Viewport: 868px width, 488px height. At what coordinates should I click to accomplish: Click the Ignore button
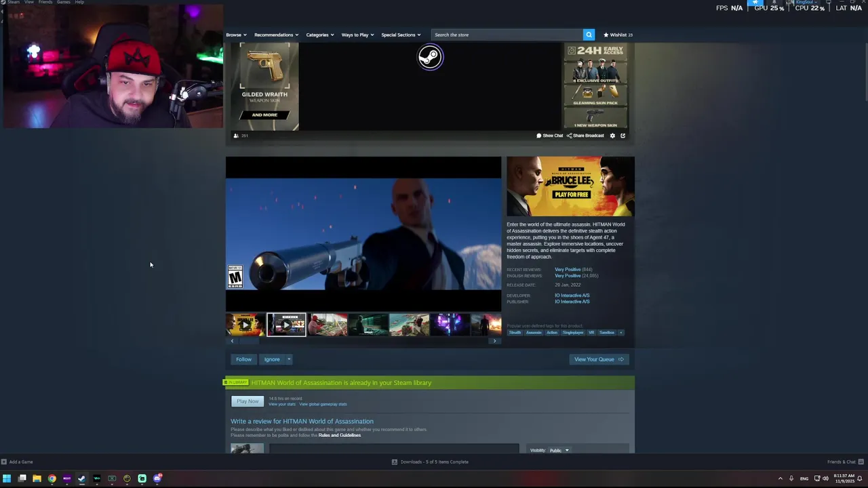tap(272, 359)
